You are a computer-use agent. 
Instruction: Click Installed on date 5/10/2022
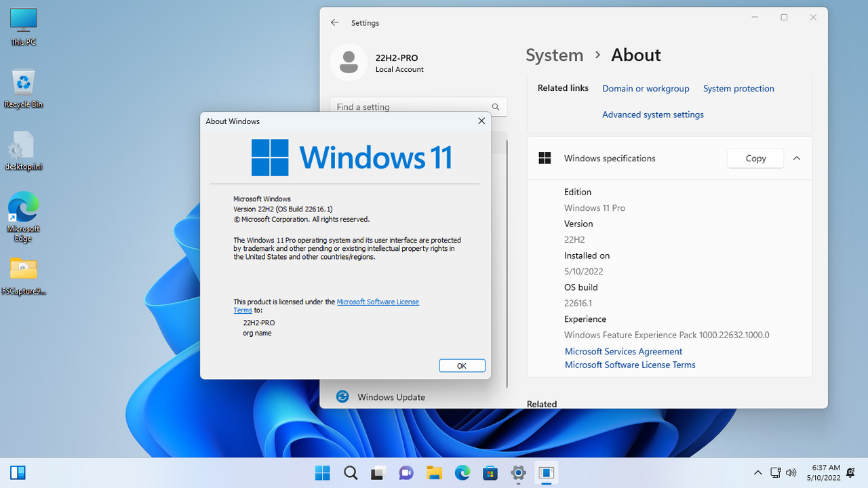[584, 271]
